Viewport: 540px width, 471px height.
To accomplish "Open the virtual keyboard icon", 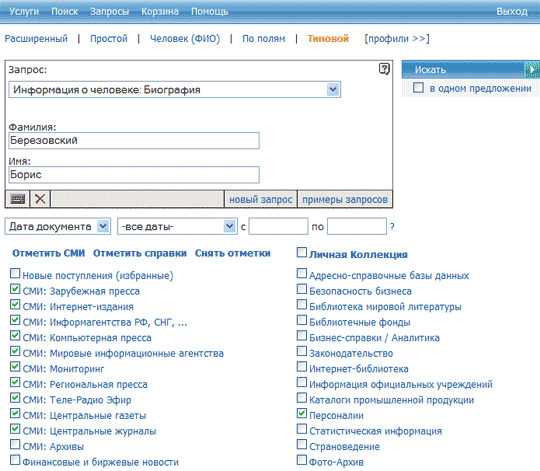I will pyautogui.click(x=18, y=199).
